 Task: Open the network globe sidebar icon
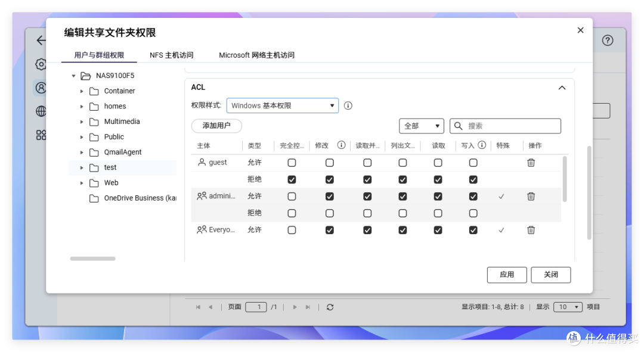pyautogui.click(x=41, y=111)
